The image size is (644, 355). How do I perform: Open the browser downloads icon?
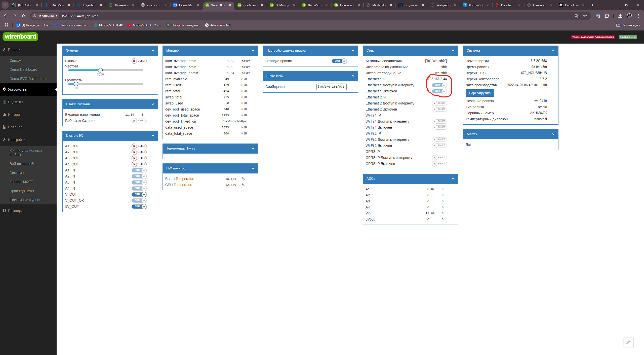[x=620, y=16]
